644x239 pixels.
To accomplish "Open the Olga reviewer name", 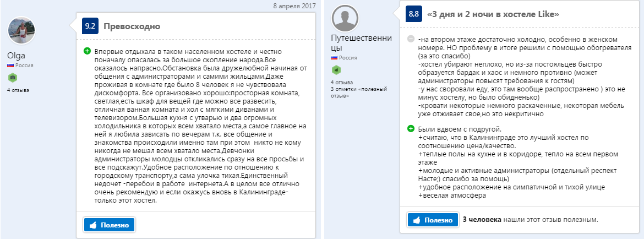I will pyautogui.click(x=17, y=56).
